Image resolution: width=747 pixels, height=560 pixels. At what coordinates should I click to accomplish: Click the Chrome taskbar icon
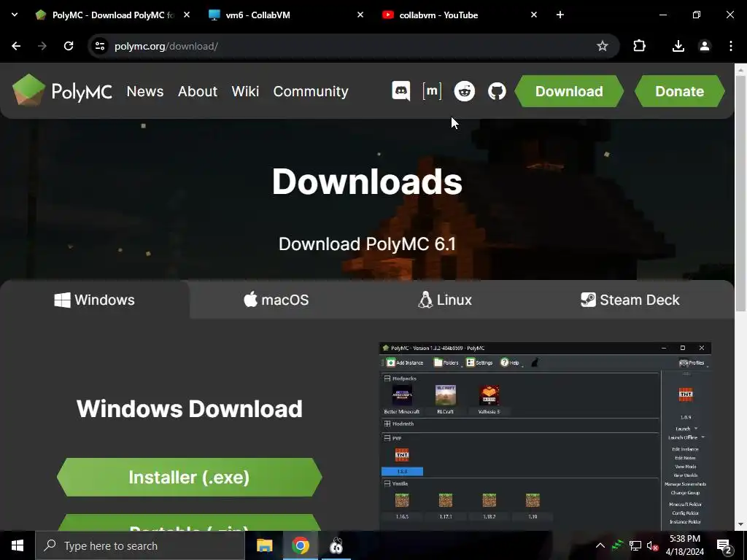300,545
